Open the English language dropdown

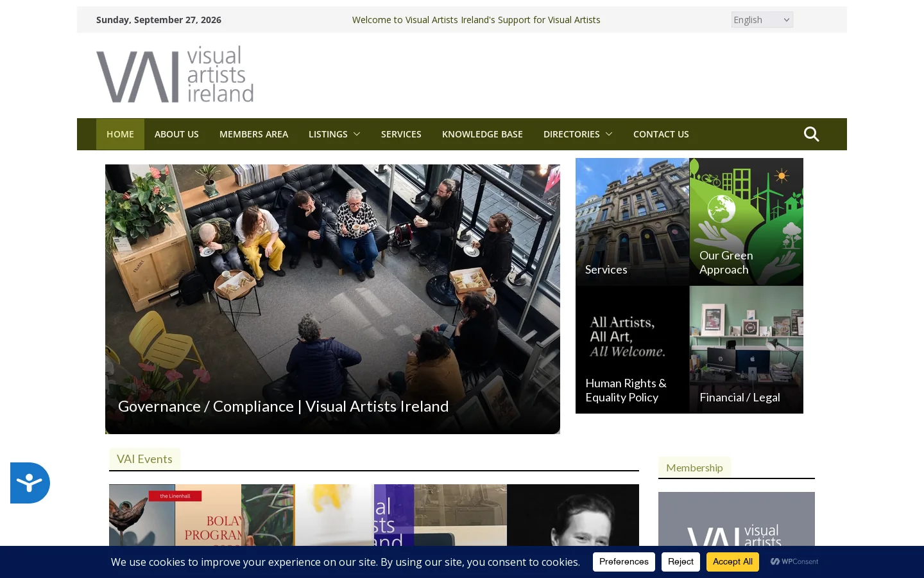click(x=762, y=20)
